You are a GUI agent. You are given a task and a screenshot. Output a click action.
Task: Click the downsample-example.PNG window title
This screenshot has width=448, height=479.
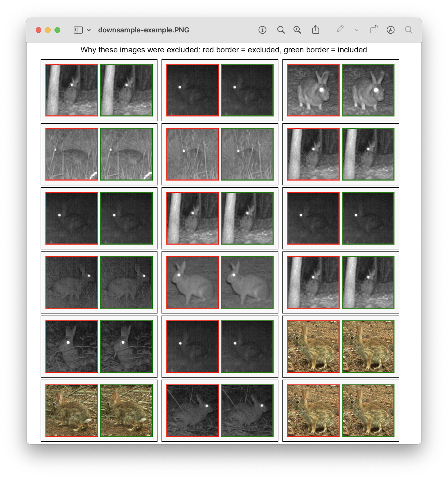coord(144,30)
